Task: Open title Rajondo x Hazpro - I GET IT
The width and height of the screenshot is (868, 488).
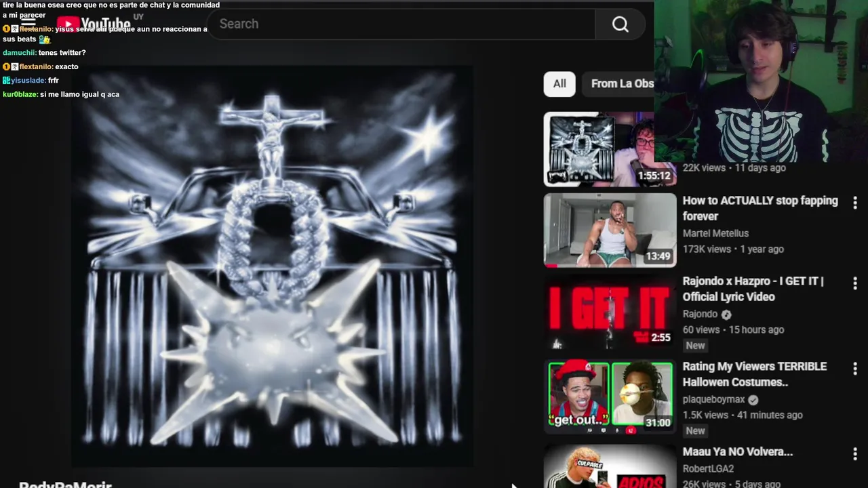Action: 753,289
